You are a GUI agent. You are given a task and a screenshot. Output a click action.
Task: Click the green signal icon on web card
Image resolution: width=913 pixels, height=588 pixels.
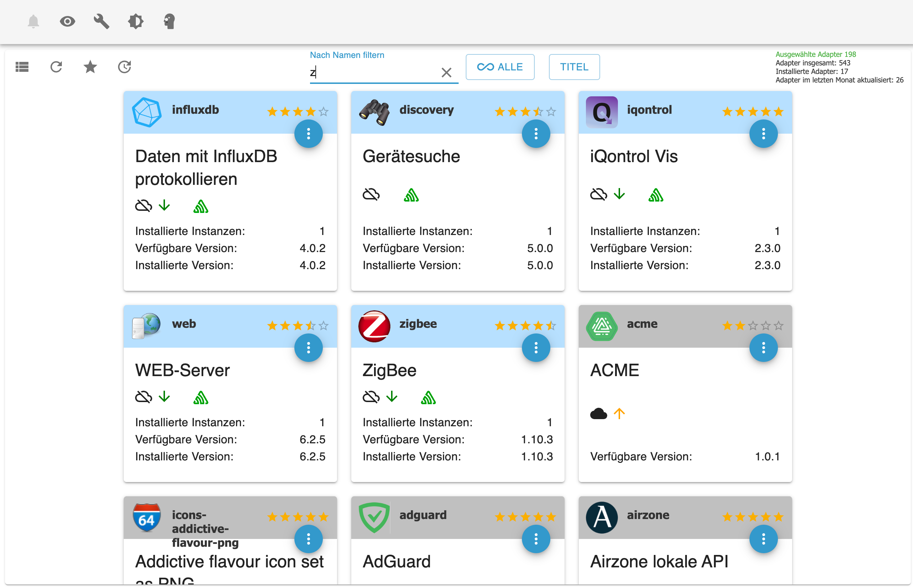click(x=201, y=398)
